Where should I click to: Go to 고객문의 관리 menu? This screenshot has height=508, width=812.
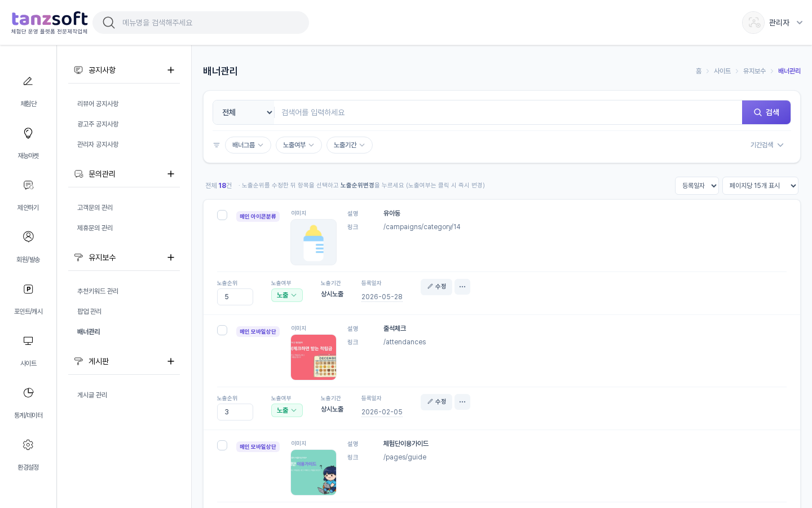tap(95, 208)
